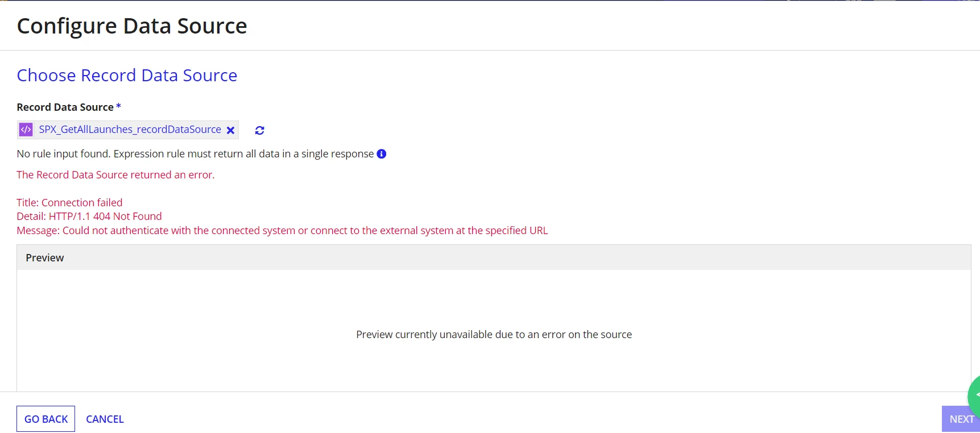Image resolution: width=980 pixels, height=433 pixels.
Task: Open the info tooltip about rule input
Action: pyautogui.click(x=382, y=154)
